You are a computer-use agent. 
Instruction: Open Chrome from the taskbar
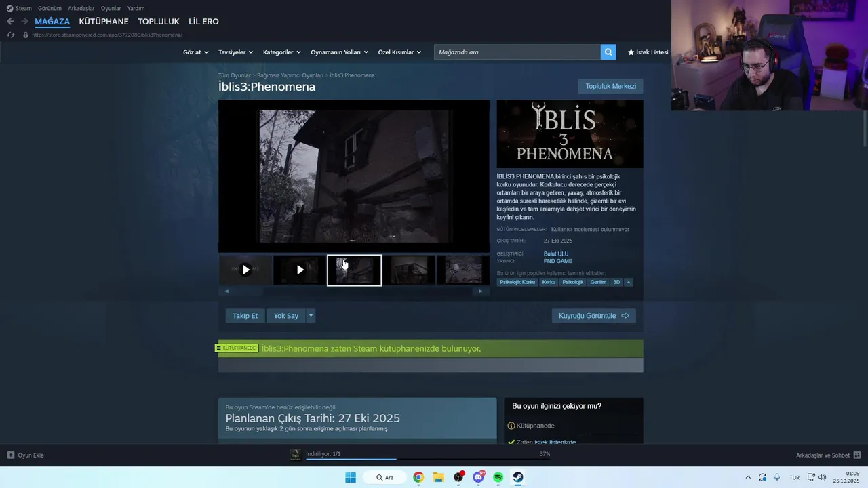[x=418, y=477]
